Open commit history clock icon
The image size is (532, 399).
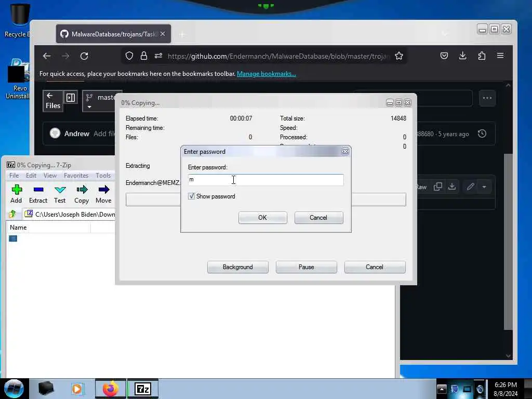pyautogui.click(x=482, y=134)
